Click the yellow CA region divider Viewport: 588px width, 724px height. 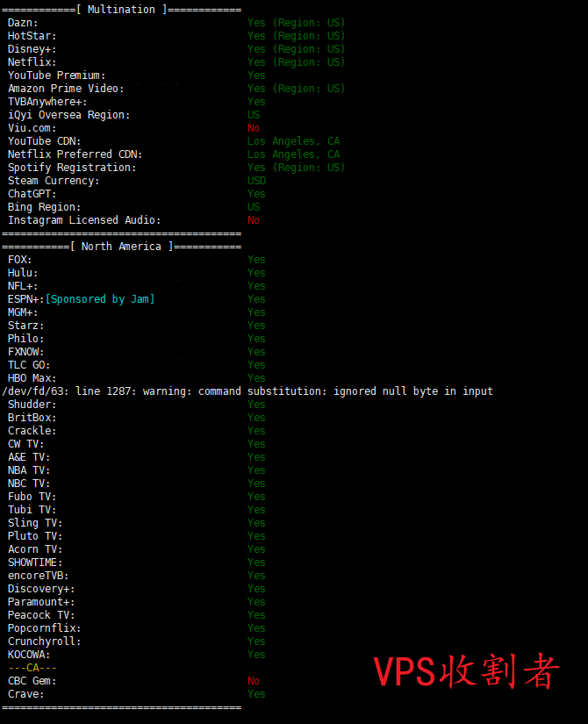point(32,668)
